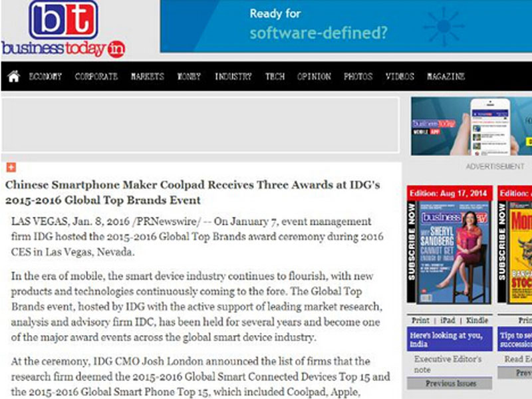Screen dimensions: 532x399
Task: Open the Tech section
Action: pos(275,76)
